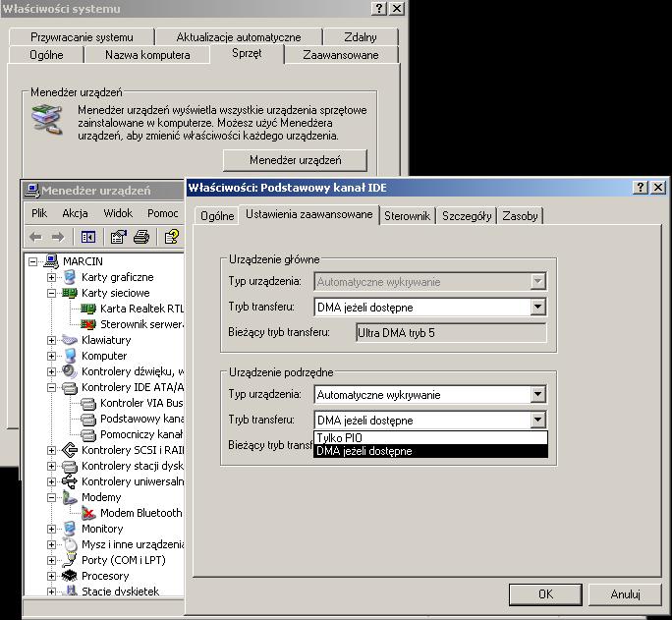
Task: Open the Zdalny tab
Action: click(361, 37)
